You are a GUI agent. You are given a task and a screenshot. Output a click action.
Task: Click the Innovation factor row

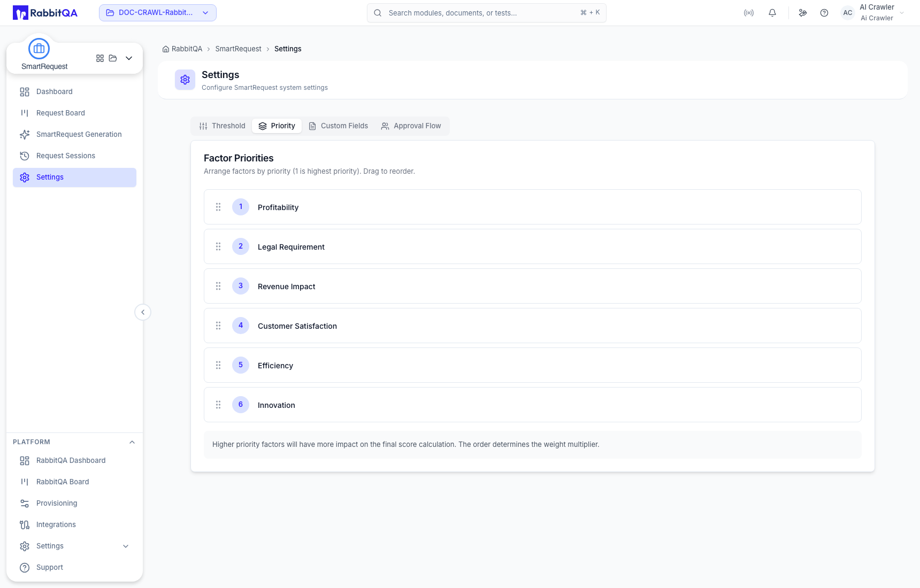[x=533, y=405]
